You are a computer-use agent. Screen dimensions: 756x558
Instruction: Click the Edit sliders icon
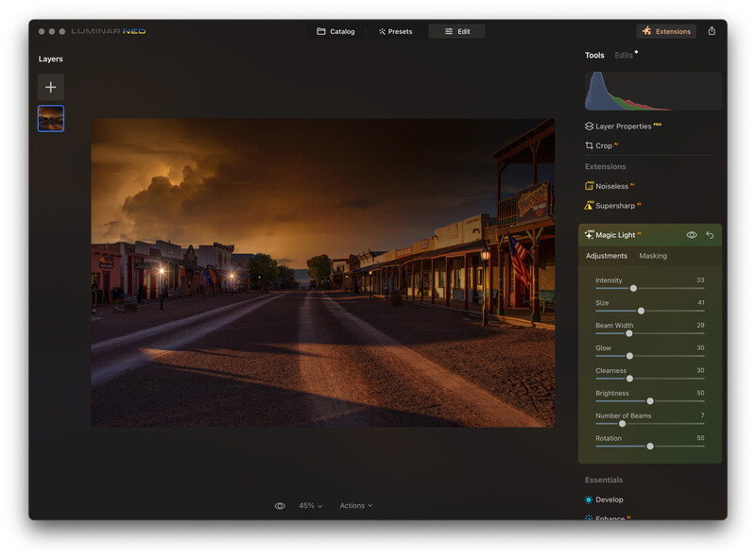(x=449, y=31)
